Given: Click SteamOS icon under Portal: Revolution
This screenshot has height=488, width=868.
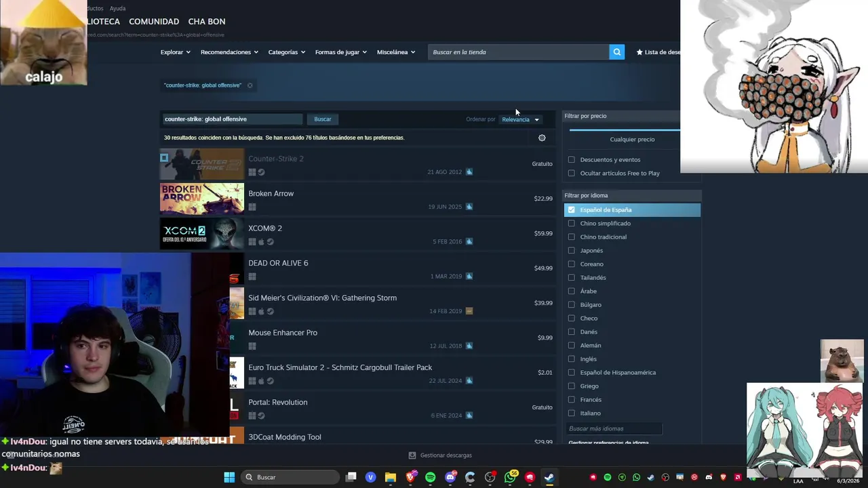Looking at the screenshot, I should [x=261, y=416].
